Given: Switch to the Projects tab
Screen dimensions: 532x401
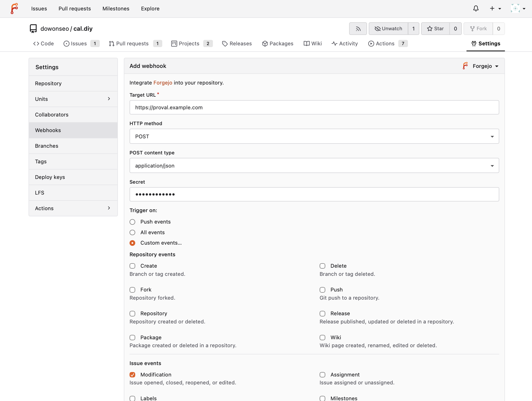Looking at the screenshot, I should coord(192,44).
